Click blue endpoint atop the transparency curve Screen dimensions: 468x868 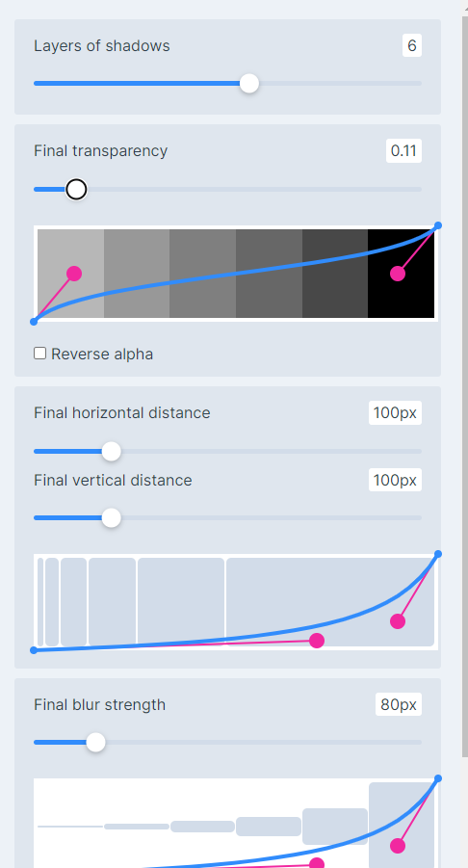[438, 225]
